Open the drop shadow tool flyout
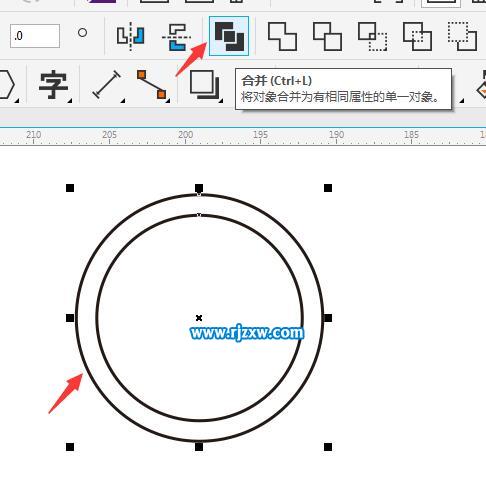Image resolution: width=486 pixels, height=504 pixels. tap(221, 101)
